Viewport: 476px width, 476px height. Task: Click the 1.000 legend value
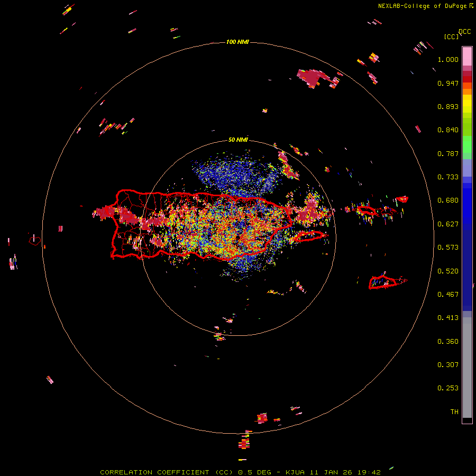coord(448,59)
